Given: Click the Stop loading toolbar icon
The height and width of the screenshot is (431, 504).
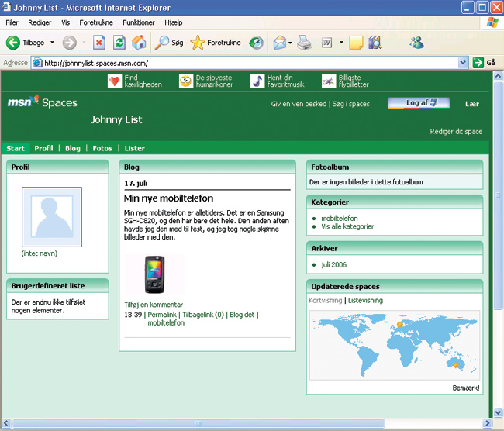Looking at the screenshot, I should [99, 43].
